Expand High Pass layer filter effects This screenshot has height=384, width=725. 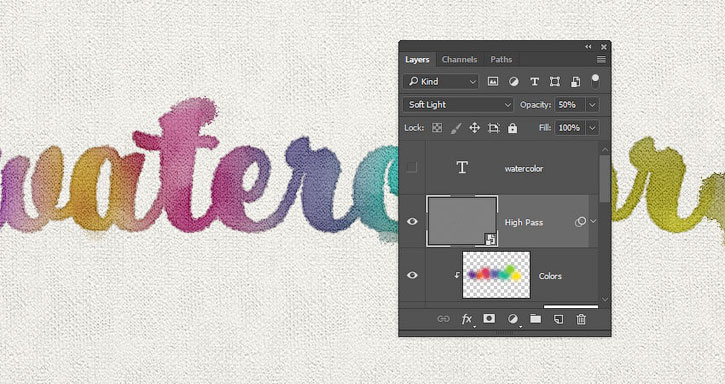click(x=593, y=221)
